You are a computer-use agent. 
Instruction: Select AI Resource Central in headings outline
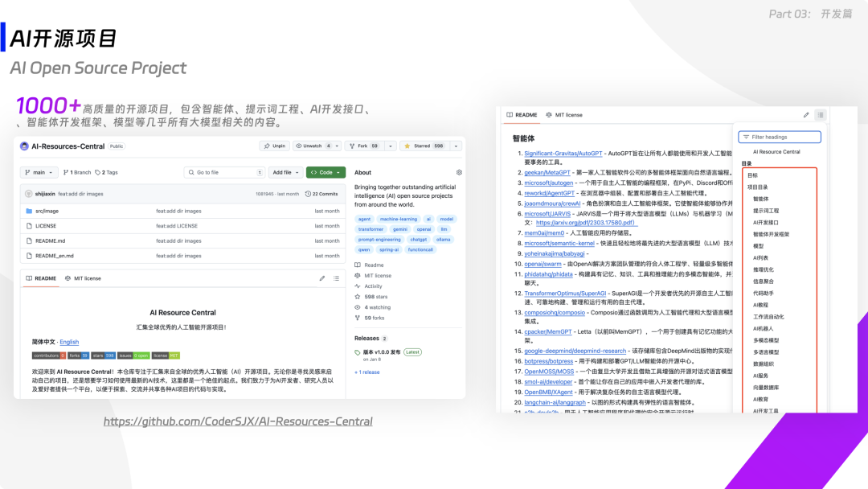pos(776,152)
